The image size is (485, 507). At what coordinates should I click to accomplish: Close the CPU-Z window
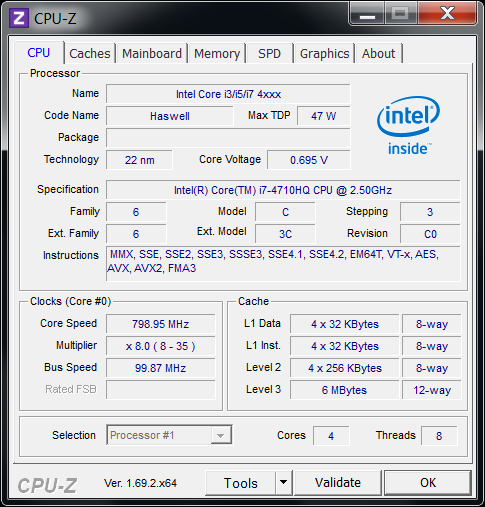pyautogui.click(x=447, y=13)
